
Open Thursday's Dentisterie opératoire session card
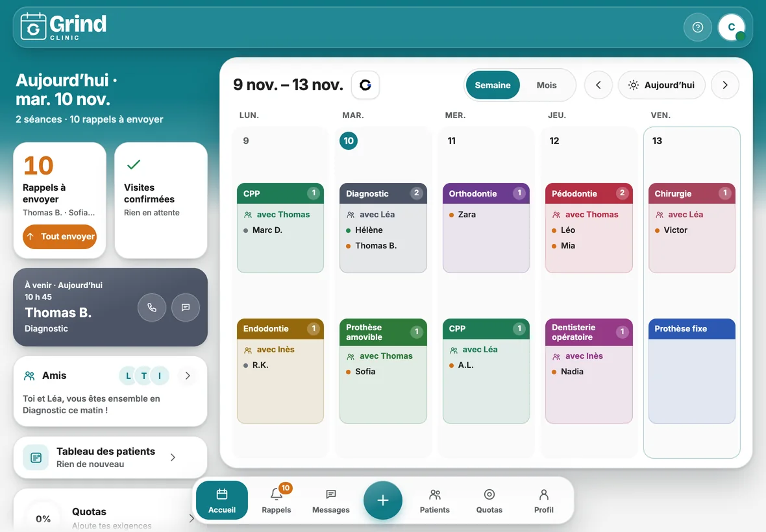click(589, 371)
